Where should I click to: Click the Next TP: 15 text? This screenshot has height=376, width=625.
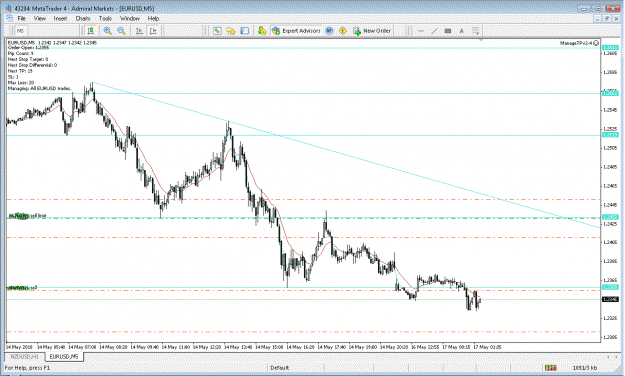pyautogui.click(x=20, y=71)
